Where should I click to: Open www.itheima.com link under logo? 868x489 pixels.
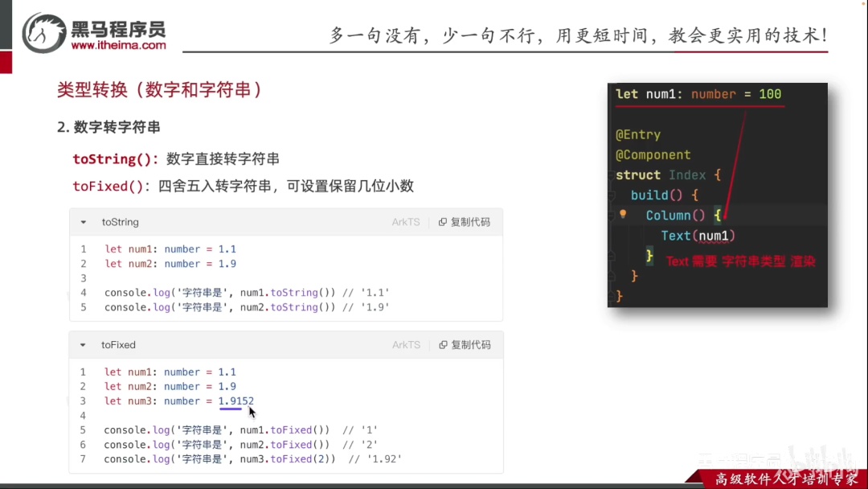pos(118,45)
